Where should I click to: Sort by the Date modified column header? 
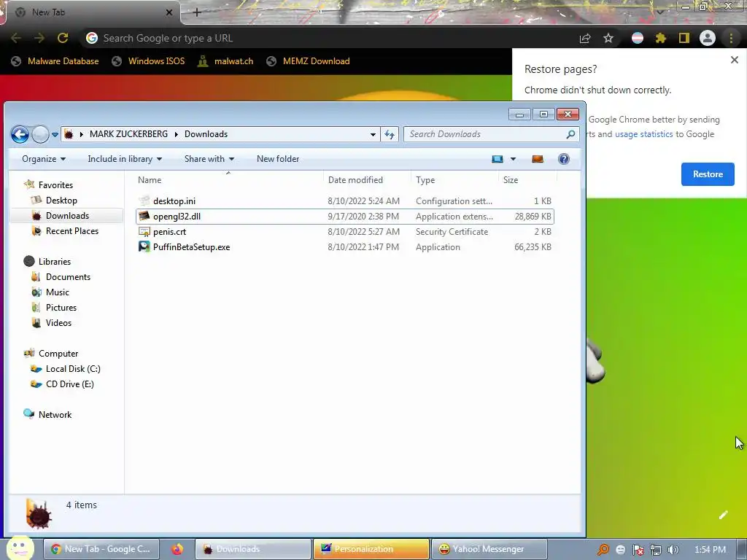click(367, 180)
